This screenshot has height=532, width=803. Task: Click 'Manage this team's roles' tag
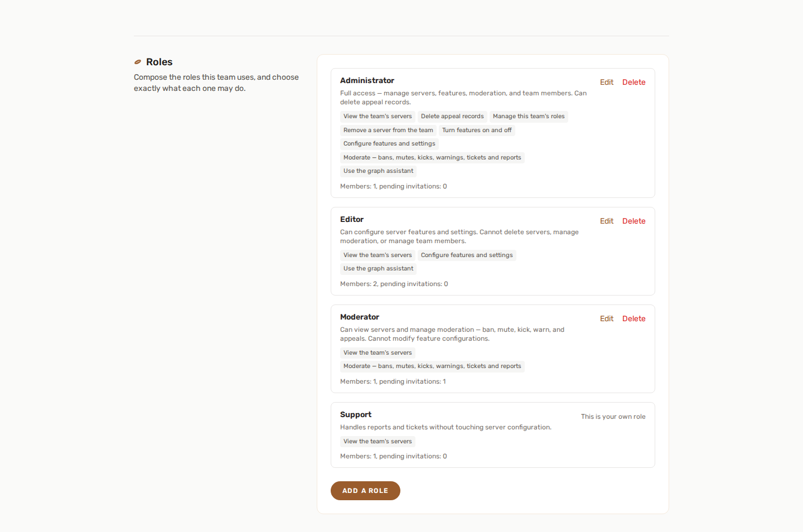[x=529, y=117]
